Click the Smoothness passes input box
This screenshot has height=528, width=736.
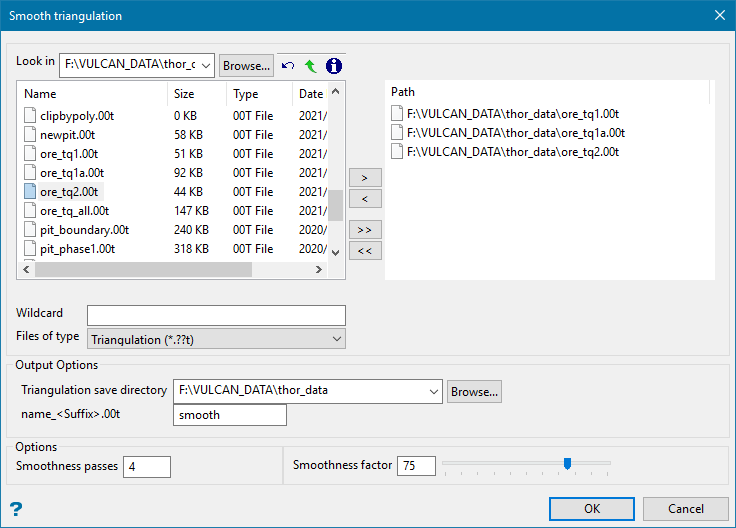click(147, 466)
